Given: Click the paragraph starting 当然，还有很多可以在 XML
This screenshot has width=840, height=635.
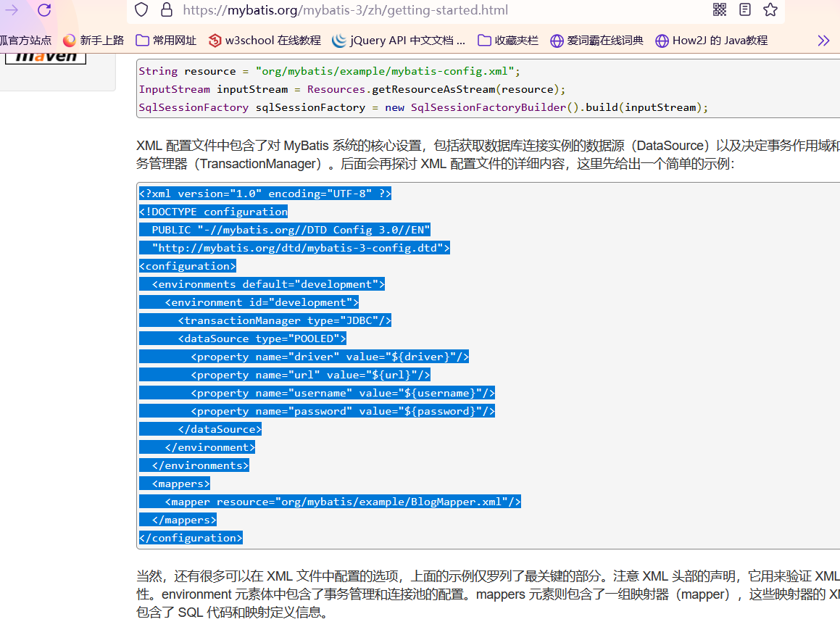Looking at the screenshot, I should tap(488, 594).
